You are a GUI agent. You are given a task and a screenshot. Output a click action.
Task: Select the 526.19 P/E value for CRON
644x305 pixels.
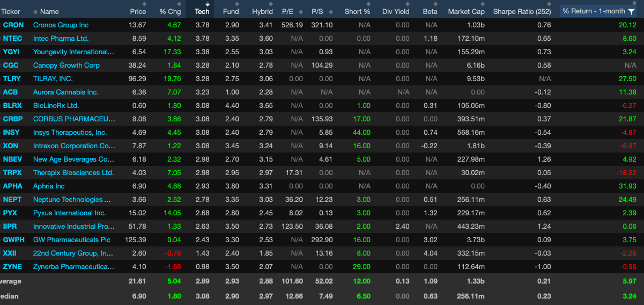[x=293, y=25]
